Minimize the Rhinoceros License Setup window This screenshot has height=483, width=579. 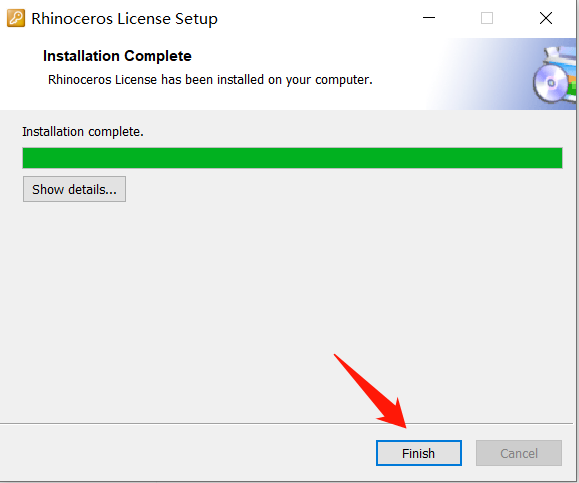[x=429, y=18]
